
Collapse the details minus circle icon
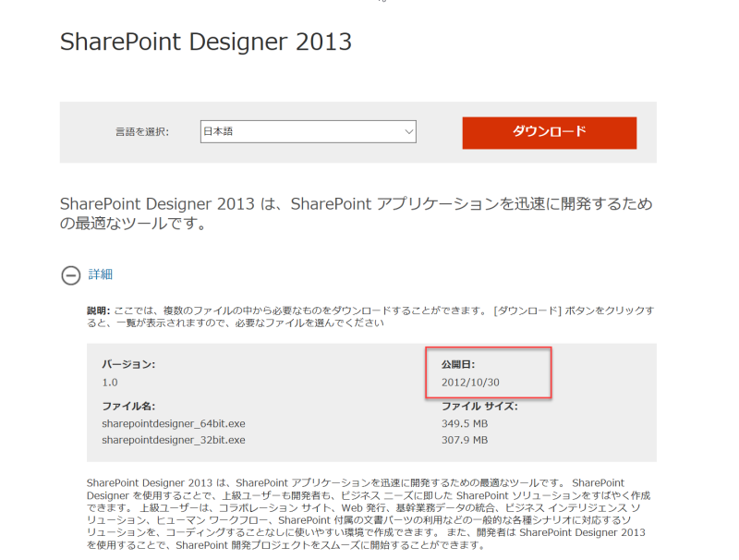[x=71, y=275]
